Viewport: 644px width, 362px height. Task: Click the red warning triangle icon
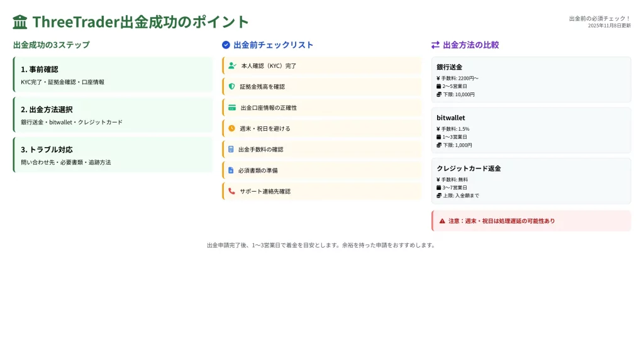coord(442,221)
